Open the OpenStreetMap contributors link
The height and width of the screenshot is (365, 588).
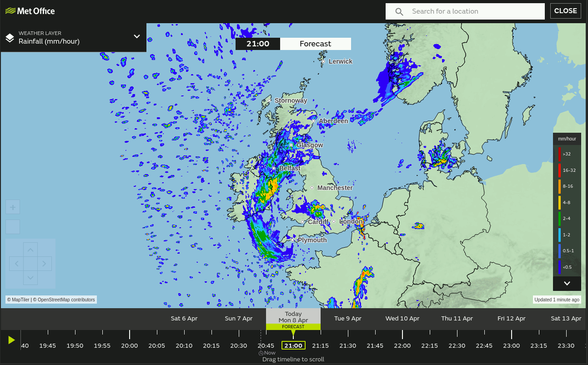(x=64, y=300)
